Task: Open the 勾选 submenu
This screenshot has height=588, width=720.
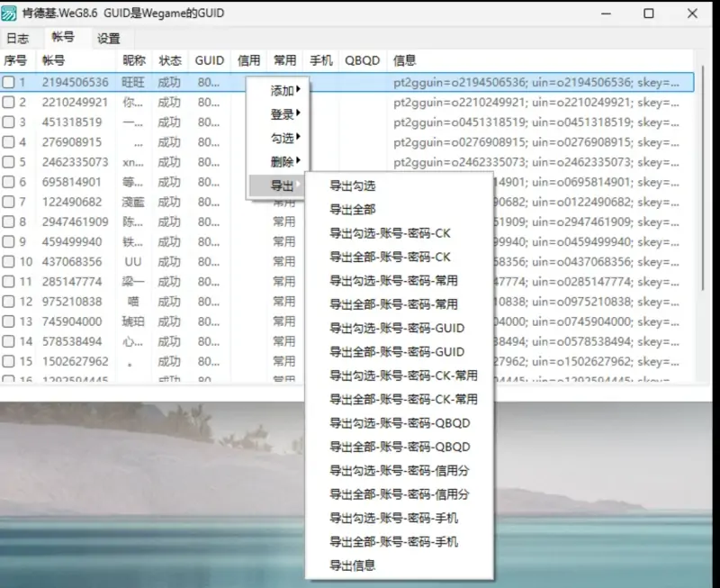Action: (284, 139)
